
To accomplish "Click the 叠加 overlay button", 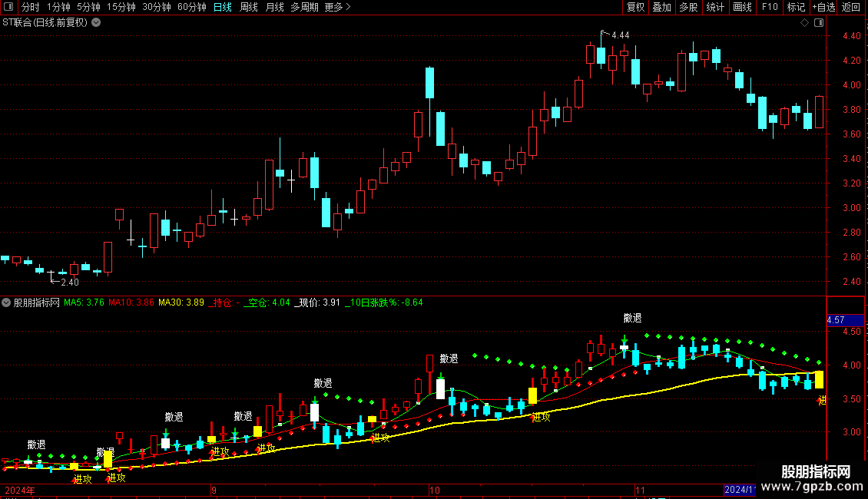I will click(x=662, y=7).
